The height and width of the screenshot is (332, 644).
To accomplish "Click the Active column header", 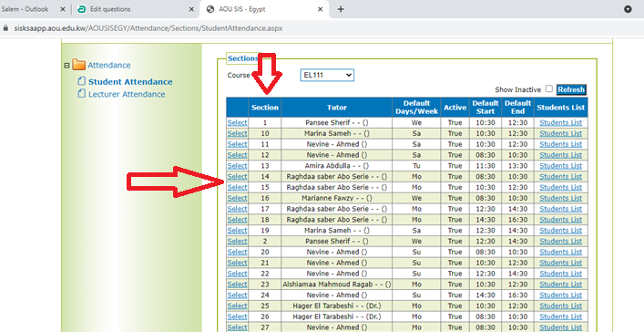I will 455,108.
